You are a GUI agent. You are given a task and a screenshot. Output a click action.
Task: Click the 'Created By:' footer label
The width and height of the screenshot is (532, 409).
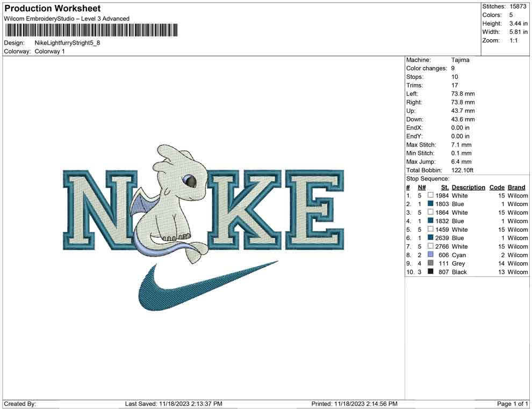(x=20, y=404)
